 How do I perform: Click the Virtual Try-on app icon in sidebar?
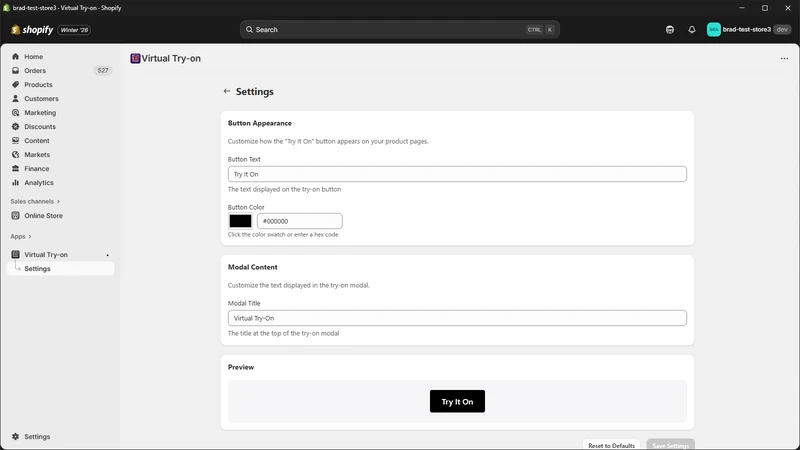point(15,255)
